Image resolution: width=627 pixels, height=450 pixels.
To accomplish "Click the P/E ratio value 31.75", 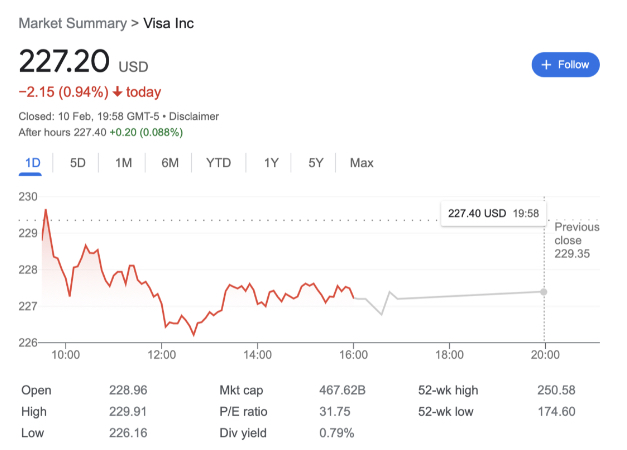I will [335, 412].
